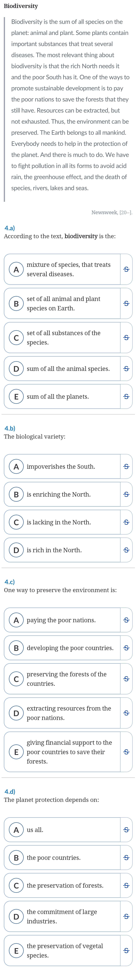Strike out 'set of all animal and plant species' option
This screenshot has width=138, height=980.
(127, 303)
